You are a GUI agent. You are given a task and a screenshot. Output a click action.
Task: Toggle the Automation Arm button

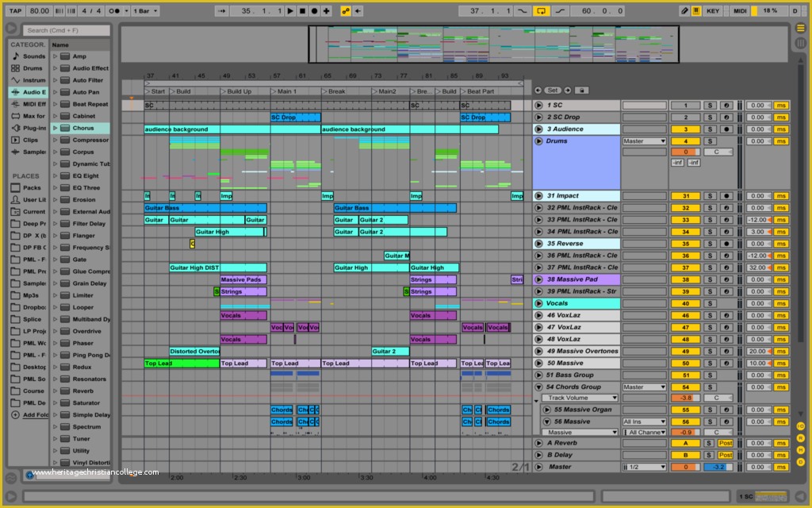(346, 11)
